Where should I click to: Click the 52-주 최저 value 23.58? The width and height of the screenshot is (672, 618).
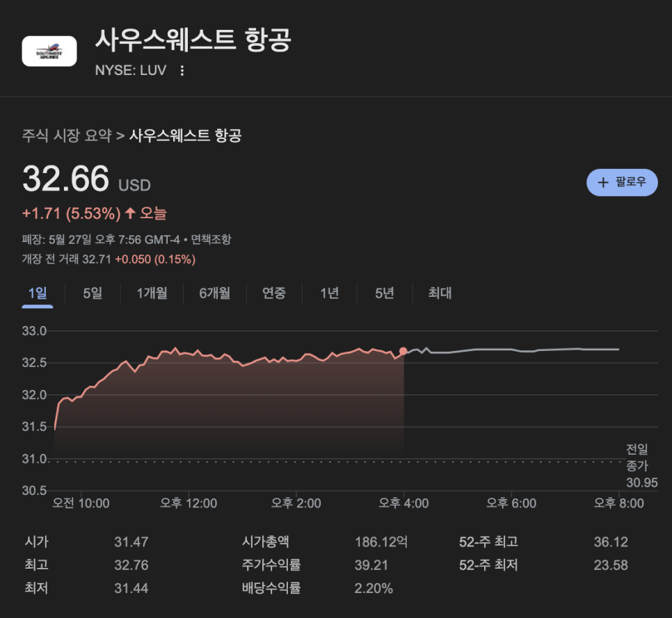click(x=611, y=565)
